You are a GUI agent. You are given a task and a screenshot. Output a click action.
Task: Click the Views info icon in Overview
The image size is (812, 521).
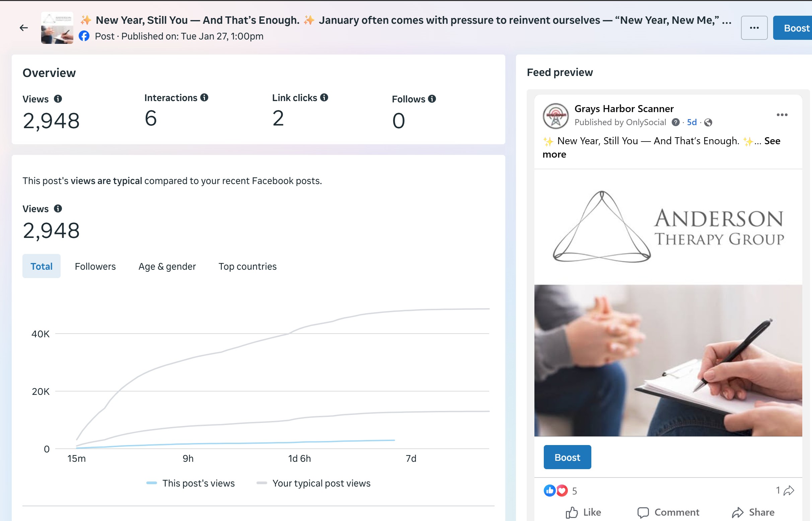[x=58, y=99]
